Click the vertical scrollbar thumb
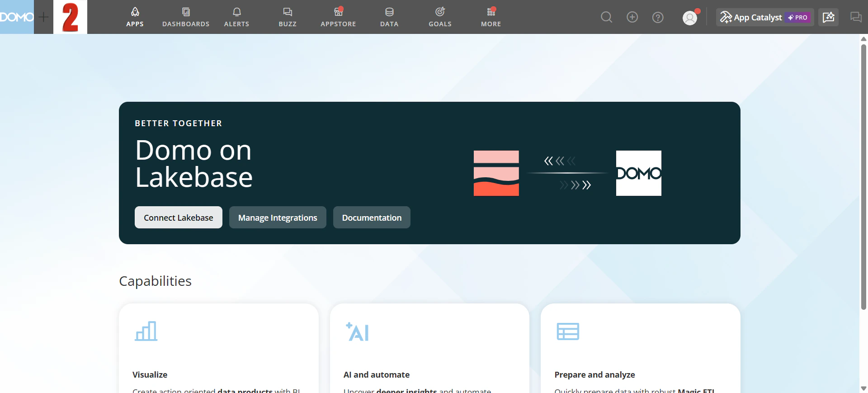 863,176
